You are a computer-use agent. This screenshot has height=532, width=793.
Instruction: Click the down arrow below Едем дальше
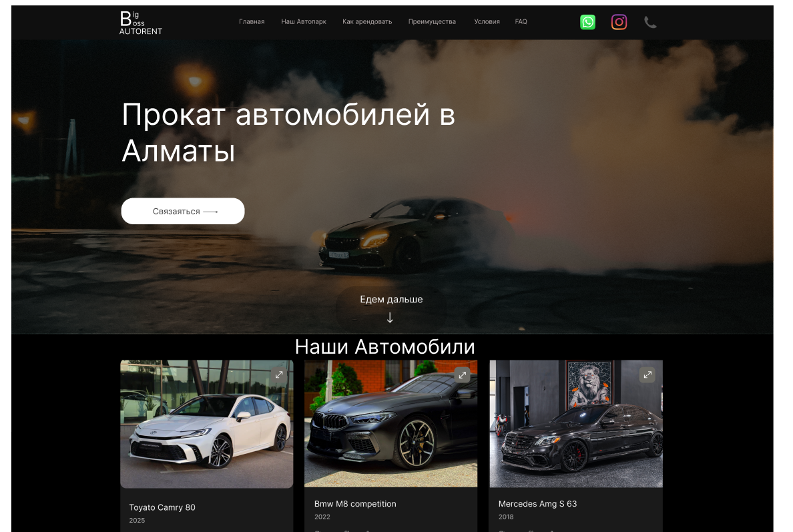coord(390,318)
